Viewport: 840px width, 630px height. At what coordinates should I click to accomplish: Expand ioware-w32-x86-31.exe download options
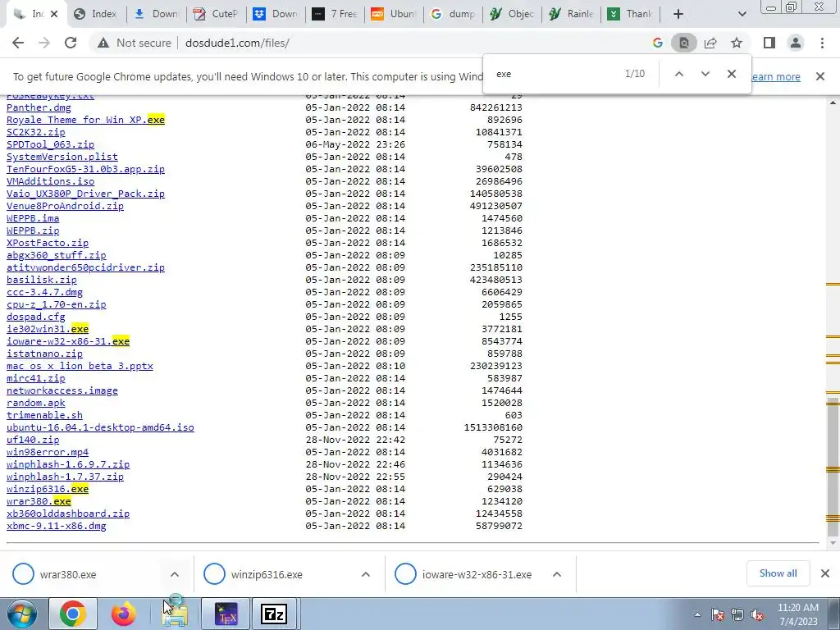[x=557, y=574]
